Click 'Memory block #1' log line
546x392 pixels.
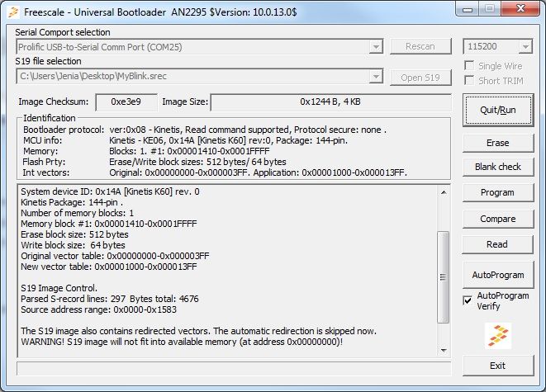(x=109, y=224)
